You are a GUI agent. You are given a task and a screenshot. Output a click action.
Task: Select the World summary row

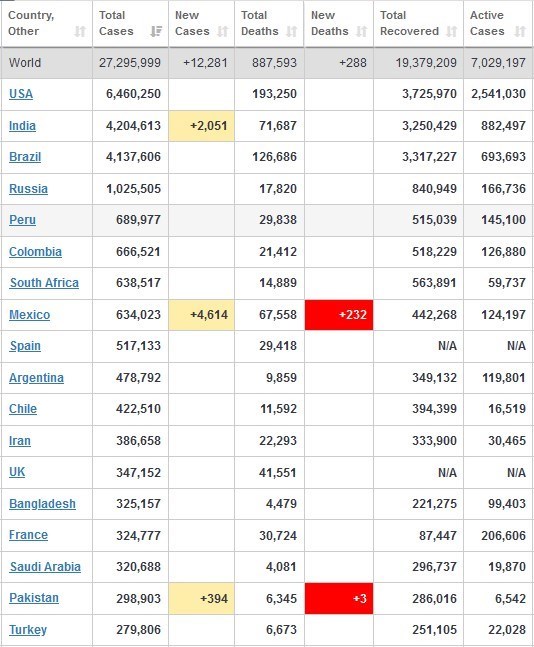[x=267, y=63]
